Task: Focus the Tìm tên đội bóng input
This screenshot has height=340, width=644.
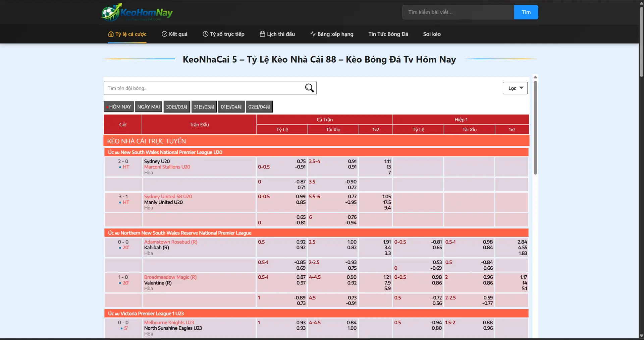Action: [203, 88]
